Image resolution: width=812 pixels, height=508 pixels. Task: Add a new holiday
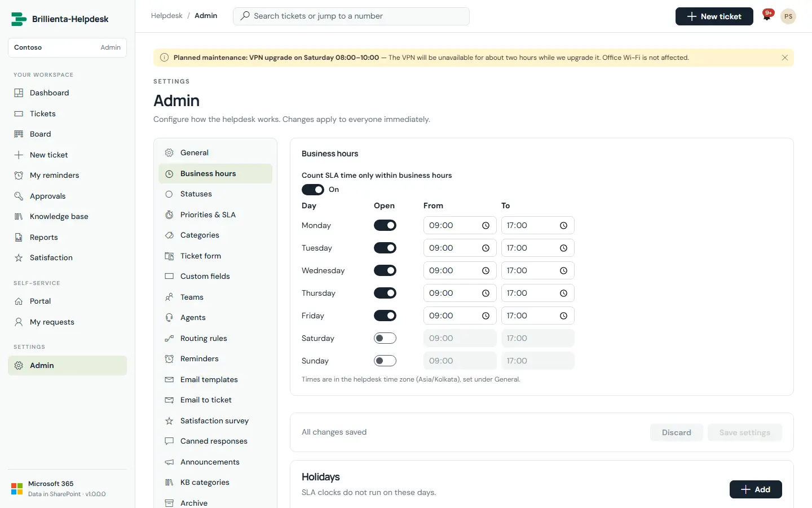pyautogui.click(x=756, y=489)
